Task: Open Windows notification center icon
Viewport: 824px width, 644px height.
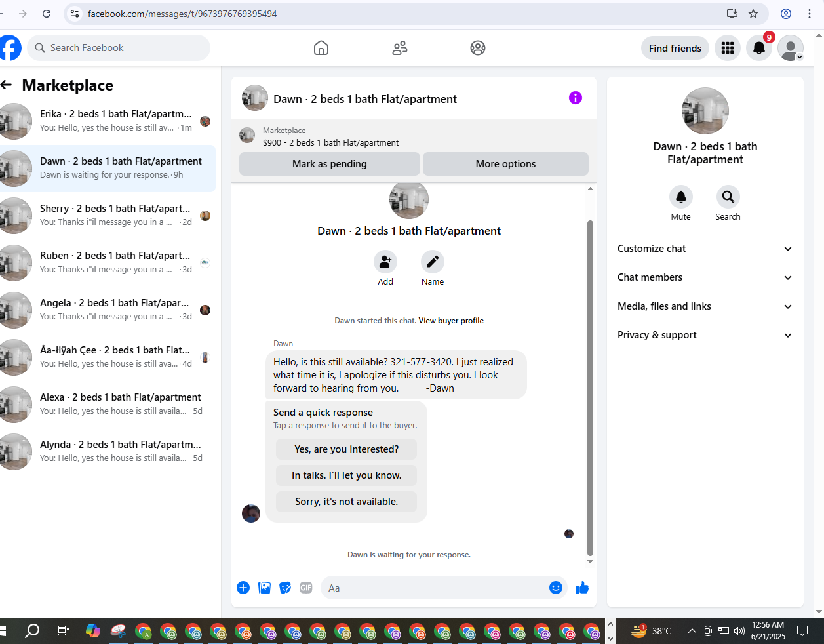Action: (802, 631)
